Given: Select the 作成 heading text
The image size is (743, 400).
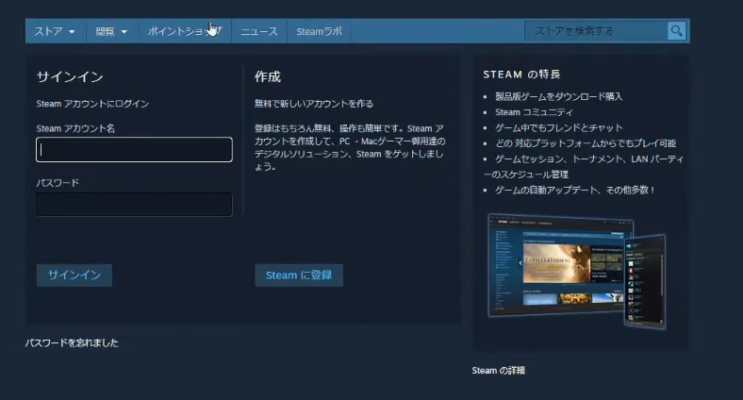Looking at the screenshot, I should (268, 77).
